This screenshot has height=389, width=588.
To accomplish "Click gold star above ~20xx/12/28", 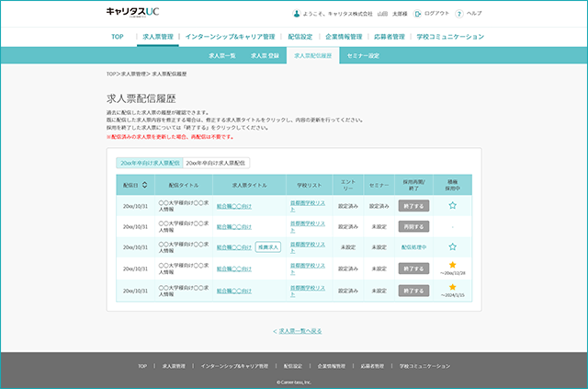I will (453, 265).
